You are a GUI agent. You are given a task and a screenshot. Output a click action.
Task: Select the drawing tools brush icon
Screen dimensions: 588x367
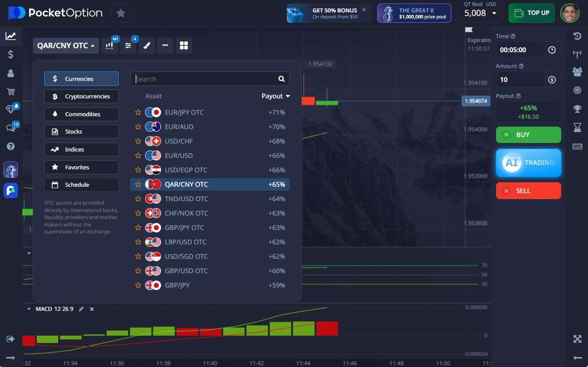click(147, 46)
